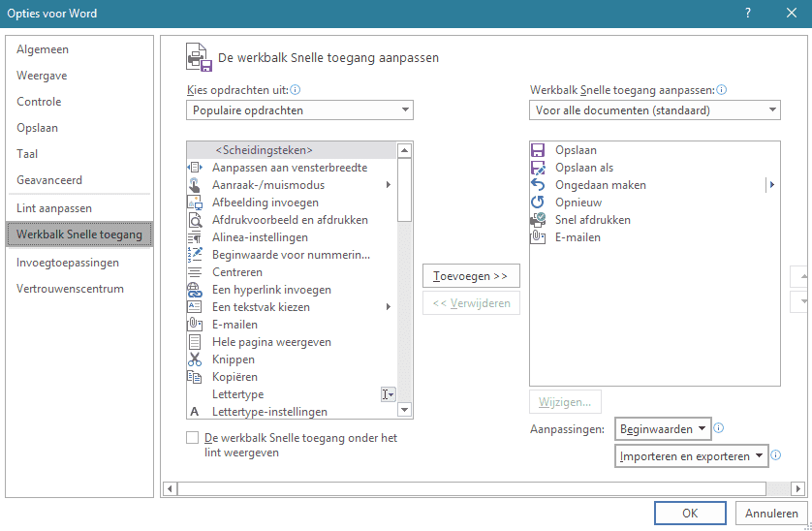
Task: Click the Wijzigen... button
Action: point(565,402)
